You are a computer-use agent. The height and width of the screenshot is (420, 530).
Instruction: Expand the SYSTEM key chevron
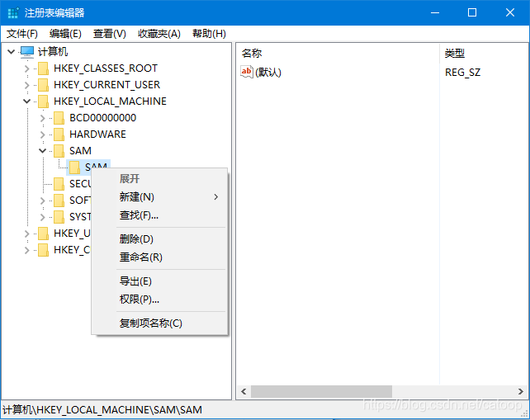click(43, 217)
